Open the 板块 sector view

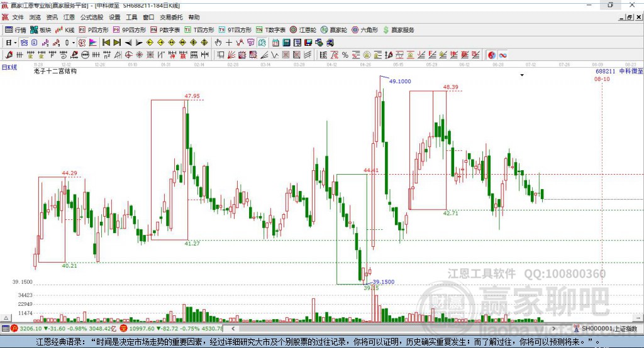point(41,30)
